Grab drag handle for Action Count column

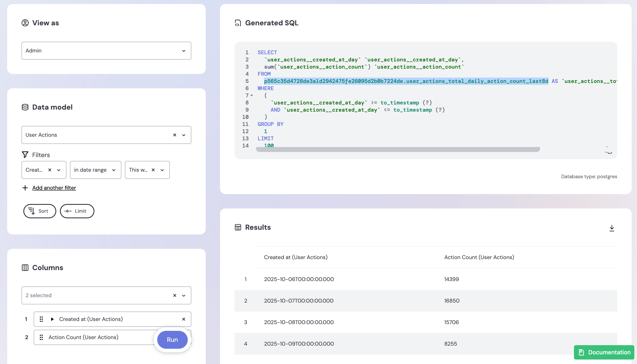tap(41, 337)
